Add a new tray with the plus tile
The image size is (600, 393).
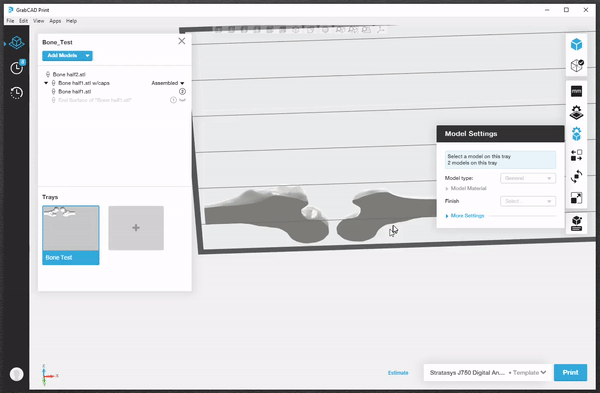136,228
